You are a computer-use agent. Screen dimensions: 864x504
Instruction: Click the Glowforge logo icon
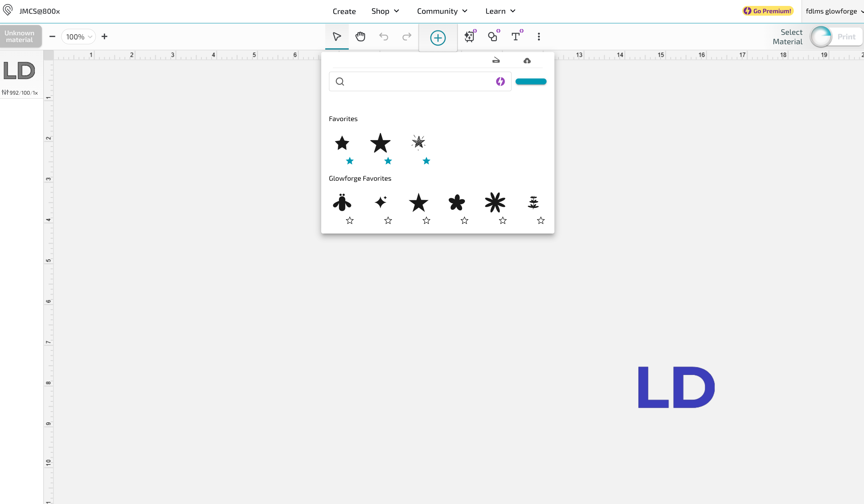(x=8, y=10)
